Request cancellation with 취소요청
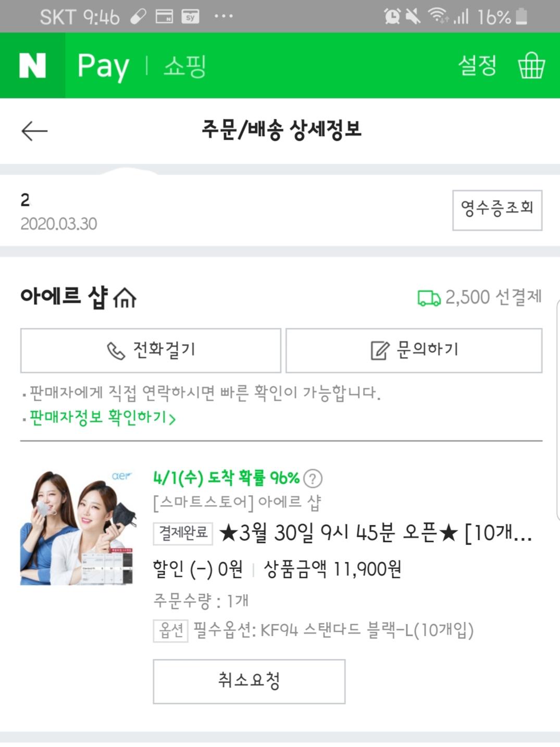Screen dimensions: 560x747 pyautogui.click(x=249, y=681)
